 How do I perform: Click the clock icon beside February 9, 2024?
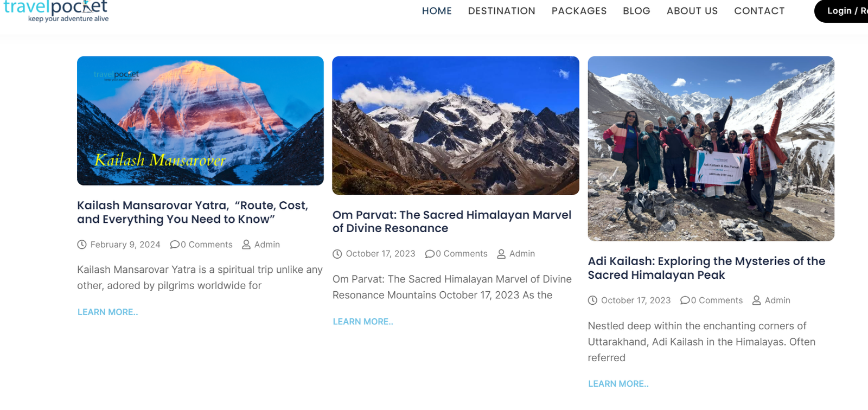tap(82, 245)
